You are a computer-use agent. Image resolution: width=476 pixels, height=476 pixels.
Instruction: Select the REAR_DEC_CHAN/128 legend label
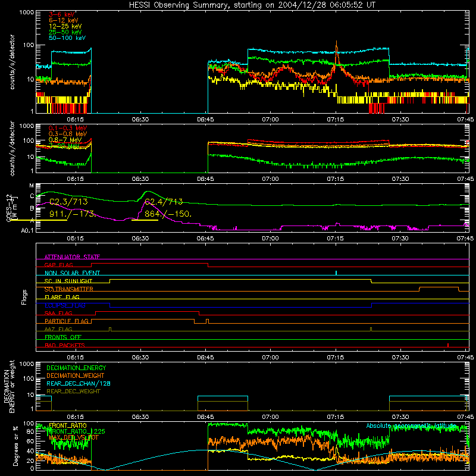click(79, 384)
